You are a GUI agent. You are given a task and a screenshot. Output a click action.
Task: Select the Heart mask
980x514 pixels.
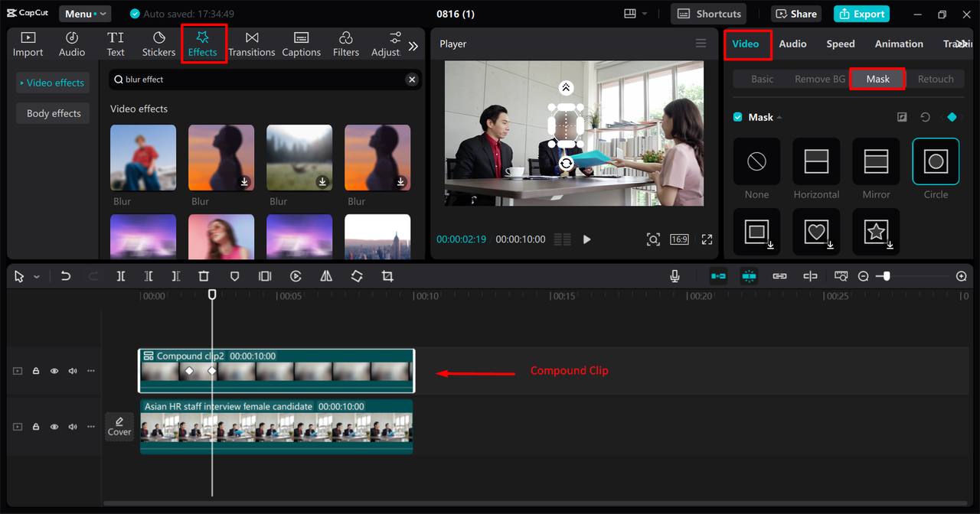pos(816,232)
